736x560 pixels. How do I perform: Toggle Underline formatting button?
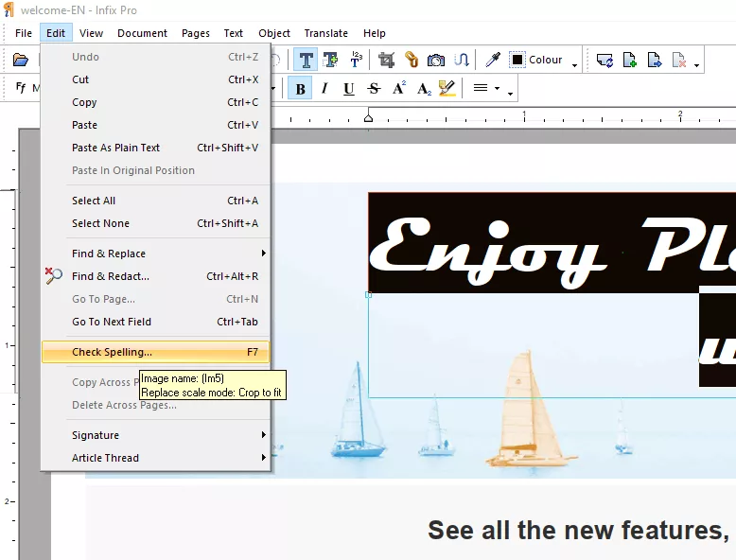pos(349,88)
